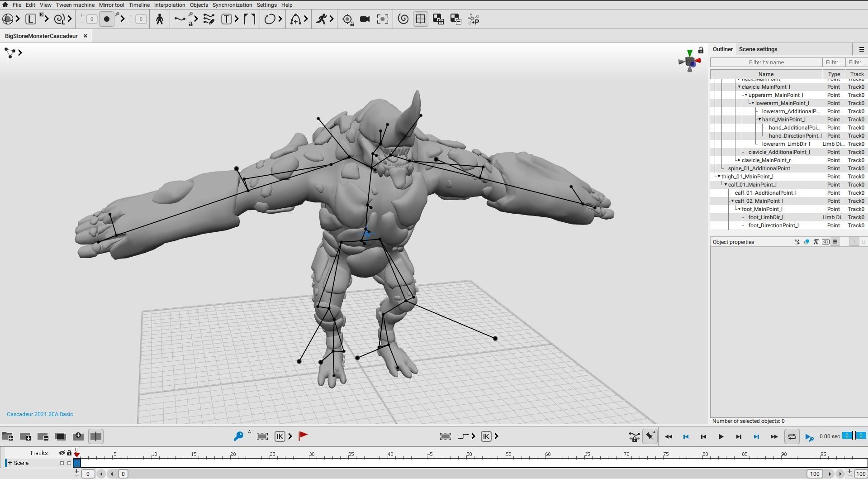This screenshot has width=868, height=479.
Task: Toggle visibility for the Tracks row
Action: coord(62,453)
